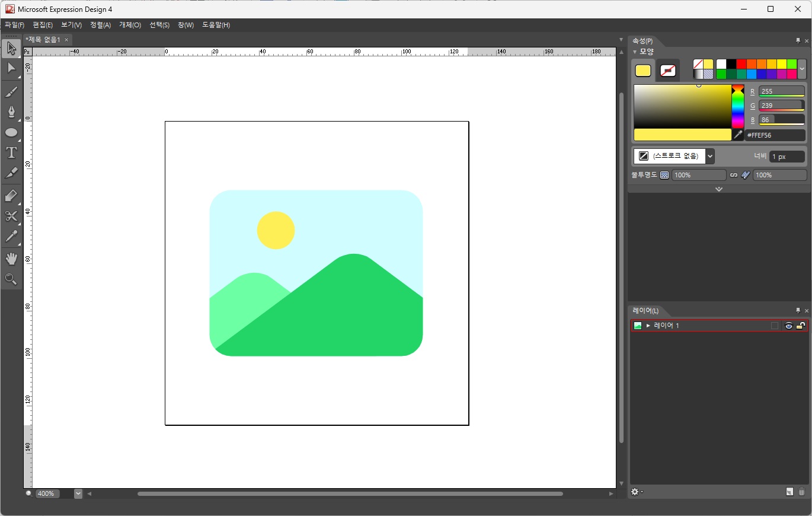Open the zoom level dropdown arrow
The width and height of the screenshot is (812, 516).
[x=78, y=493]
